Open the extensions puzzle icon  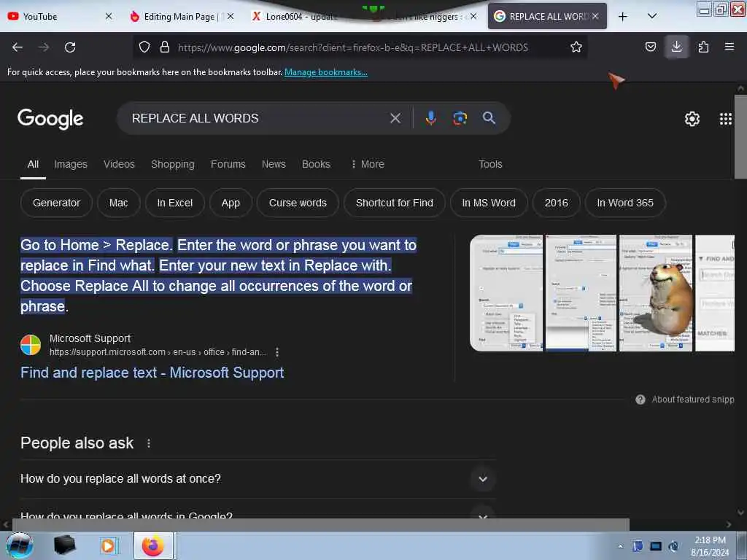coord(703,47)
